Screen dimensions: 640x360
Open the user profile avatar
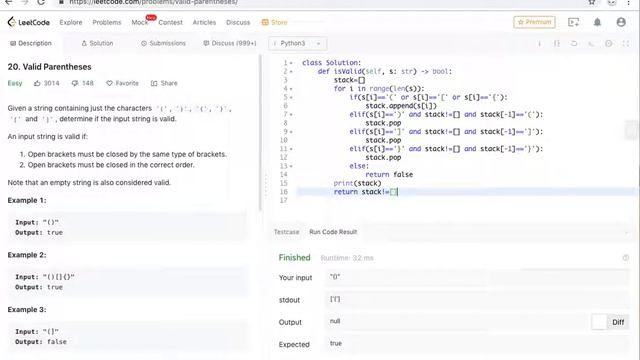coord(621,22)
